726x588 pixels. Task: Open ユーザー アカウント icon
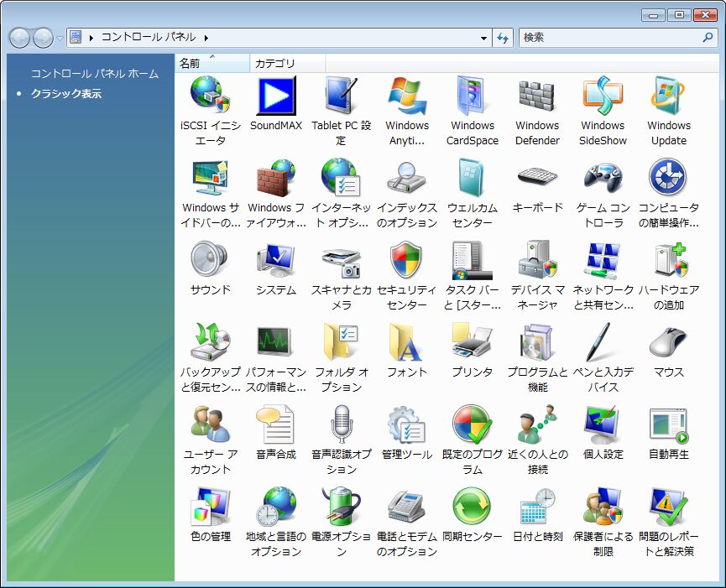(210, 424)
